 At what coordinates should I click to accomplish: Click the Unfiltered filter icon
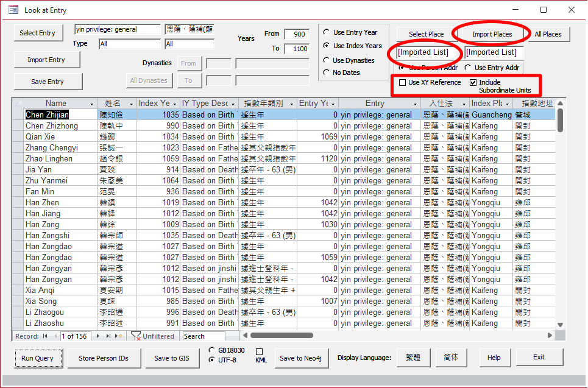(x=136, y=336)
